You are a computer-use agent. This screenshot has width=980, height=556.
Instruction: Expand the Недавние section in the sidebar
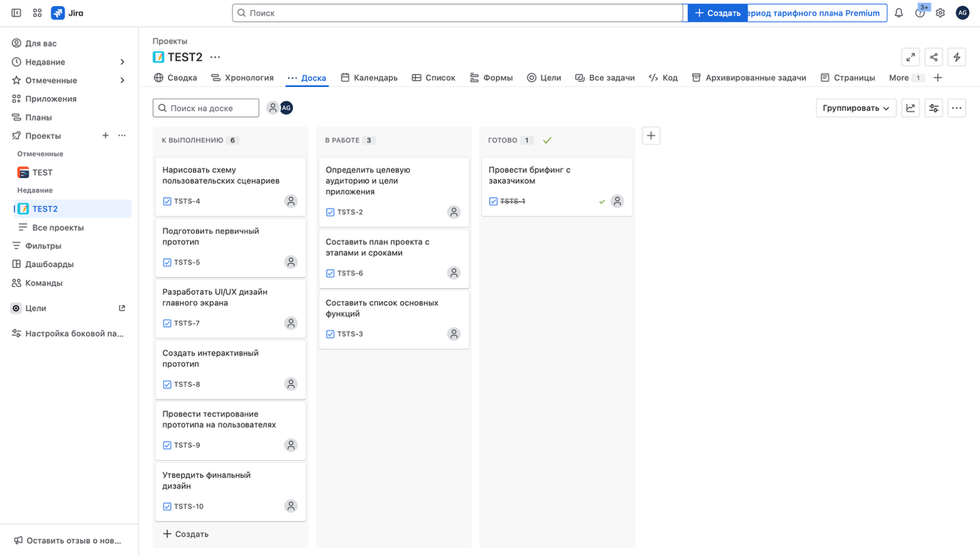(x=122, y=62)
